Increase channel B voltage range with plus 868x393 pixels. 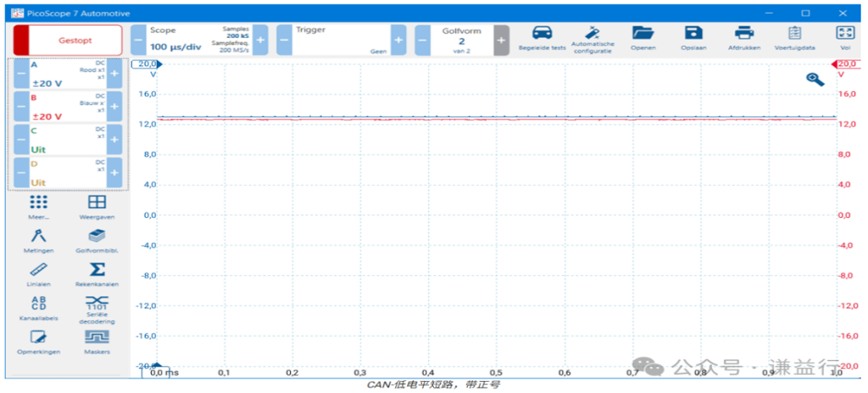click(114, 107)
